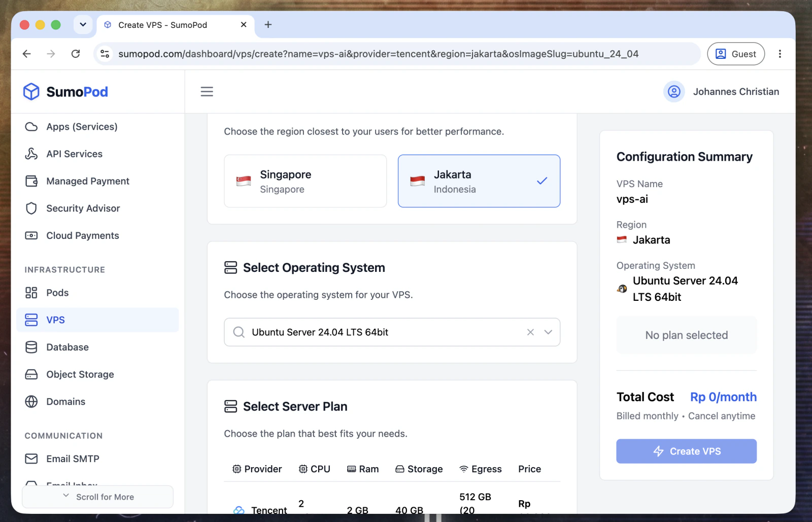This screenshot has height=522, width=812.
Task: Go to Email SMTP
Action: point(97,459)
